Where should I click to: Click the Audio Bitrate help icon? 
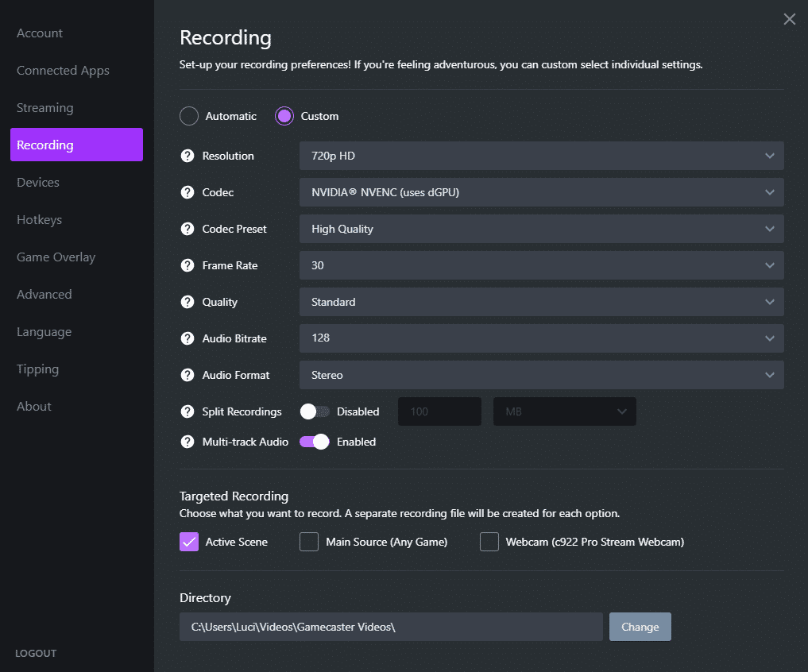point(188,338)
